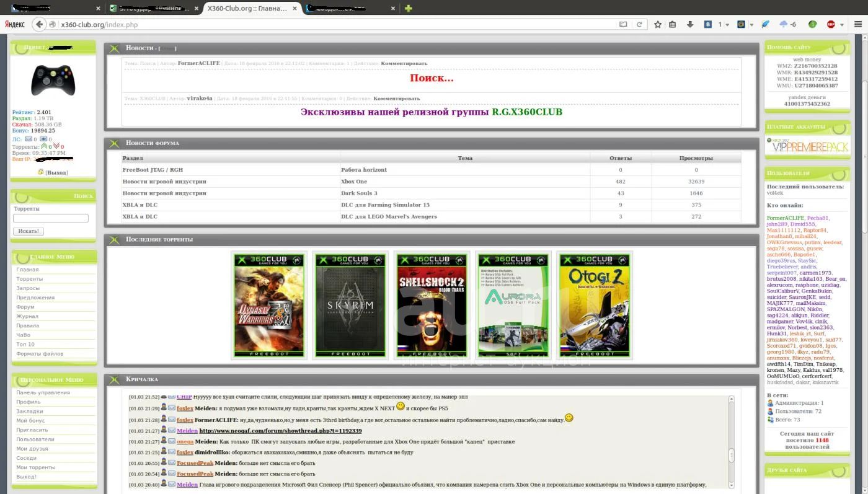This screenshot has height=494, width=868.
Task: Open DLC для Farming Simulator 15 topic
Action: click(385, 205)
